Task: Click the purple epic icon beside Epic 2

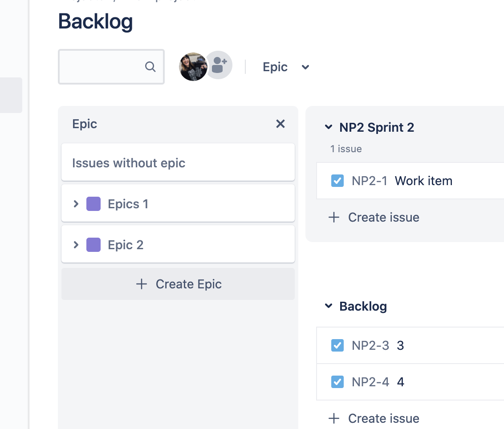Action: tap(93, 244)
